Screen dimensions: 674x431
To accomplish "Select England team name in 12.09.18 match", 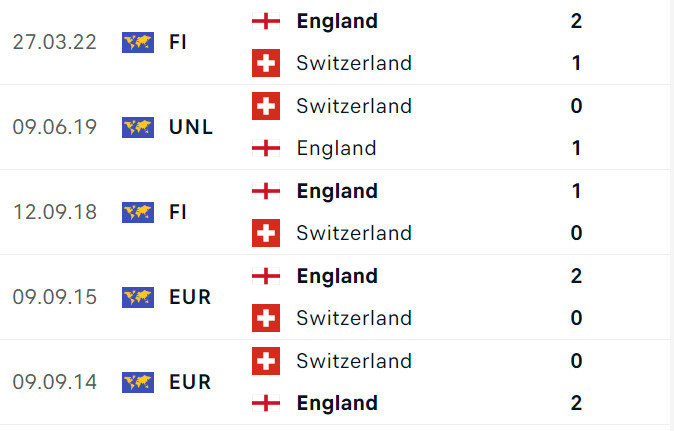I will (x=337, y=191).
